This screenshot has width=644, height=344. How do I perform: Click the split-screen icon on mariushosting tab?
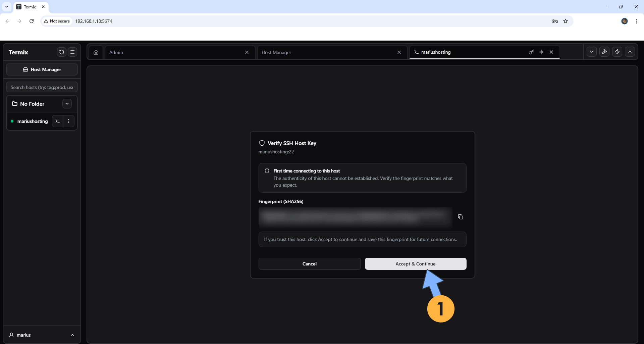coord(541,52)
